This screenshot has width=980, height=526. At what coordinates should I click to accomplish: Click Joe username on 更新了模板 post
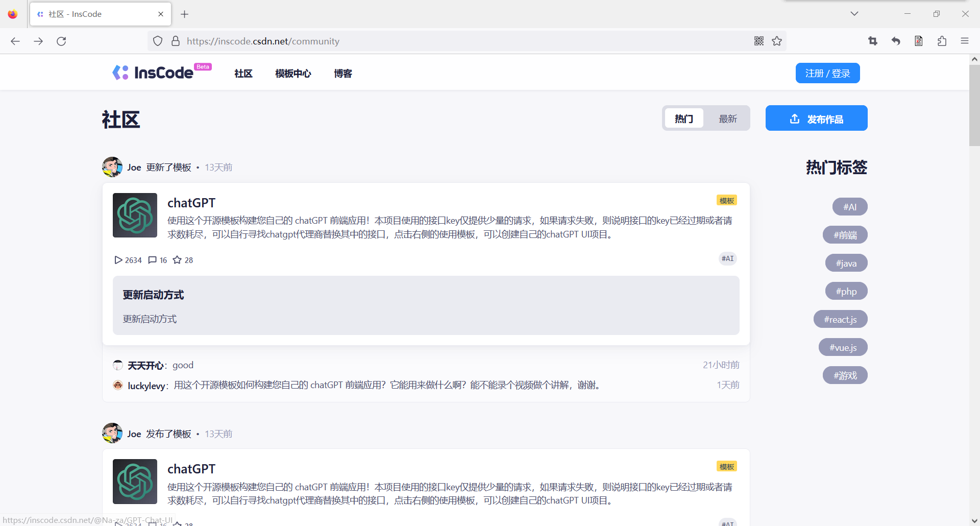tap(134, 168)
